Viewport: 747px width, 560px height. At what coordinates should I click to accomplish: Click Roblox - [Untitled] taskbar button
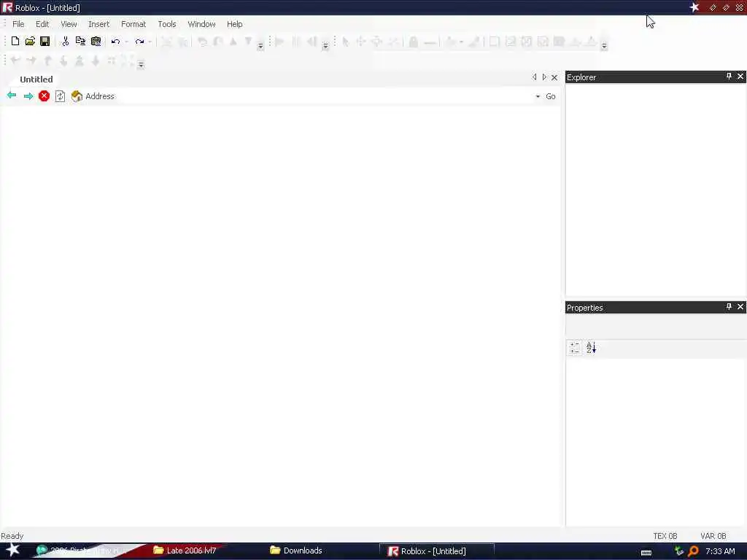pos(436,551)
